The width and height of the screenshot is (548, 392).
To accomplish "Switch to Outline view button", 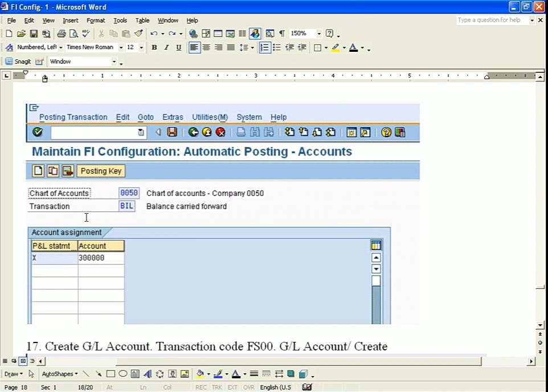I will click(32, 361).
